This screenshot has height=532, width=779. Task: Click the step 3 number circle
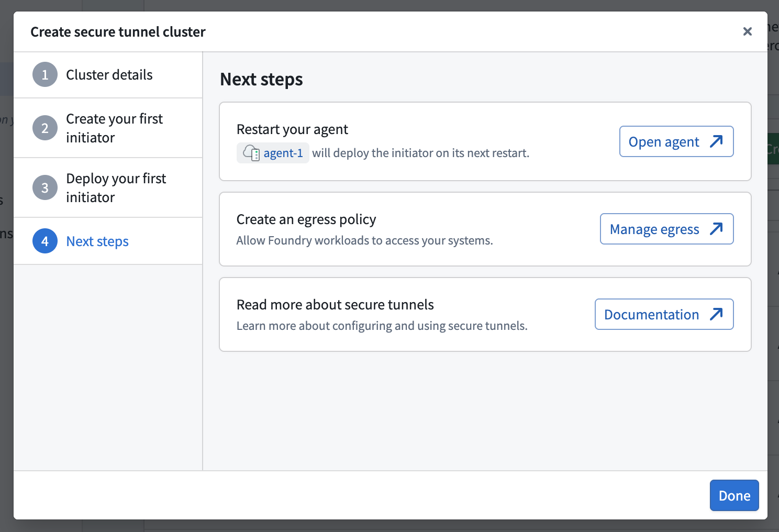[x=45, y=188]
